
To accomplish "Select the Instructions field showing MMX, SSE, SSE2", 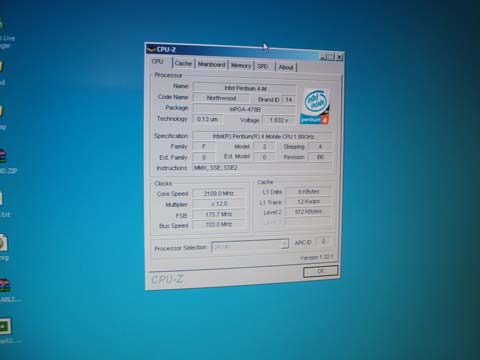I will [262, 168].
